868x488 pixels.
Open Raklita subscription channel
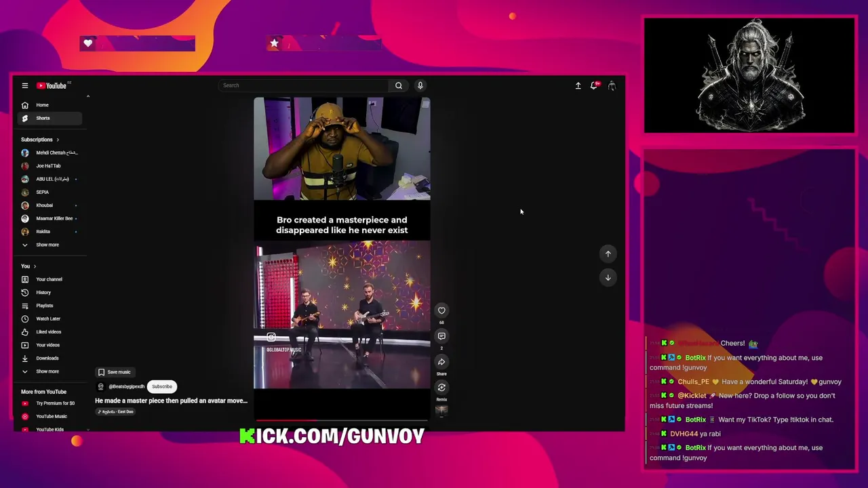point(51,232)
